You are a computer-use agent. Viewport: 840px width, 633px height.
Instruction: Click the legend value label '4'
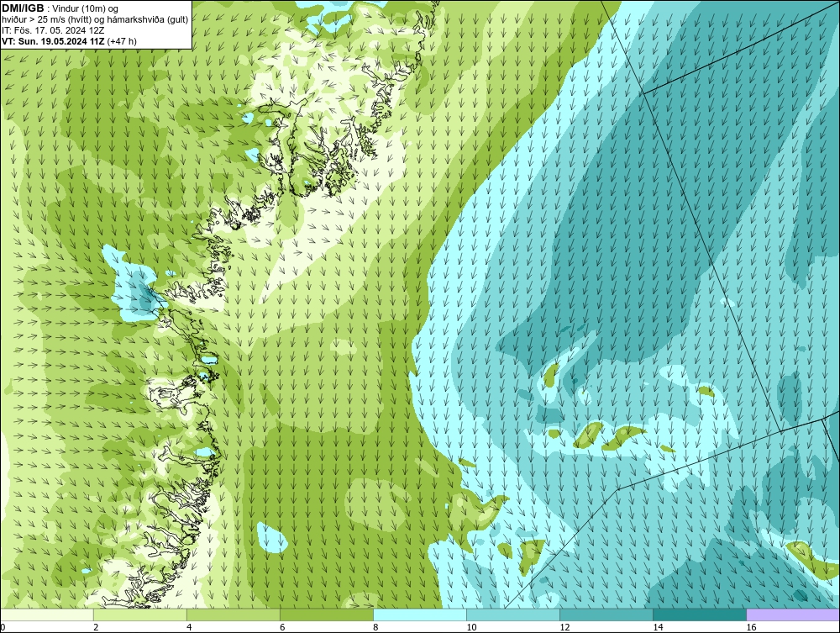point(189,627)
